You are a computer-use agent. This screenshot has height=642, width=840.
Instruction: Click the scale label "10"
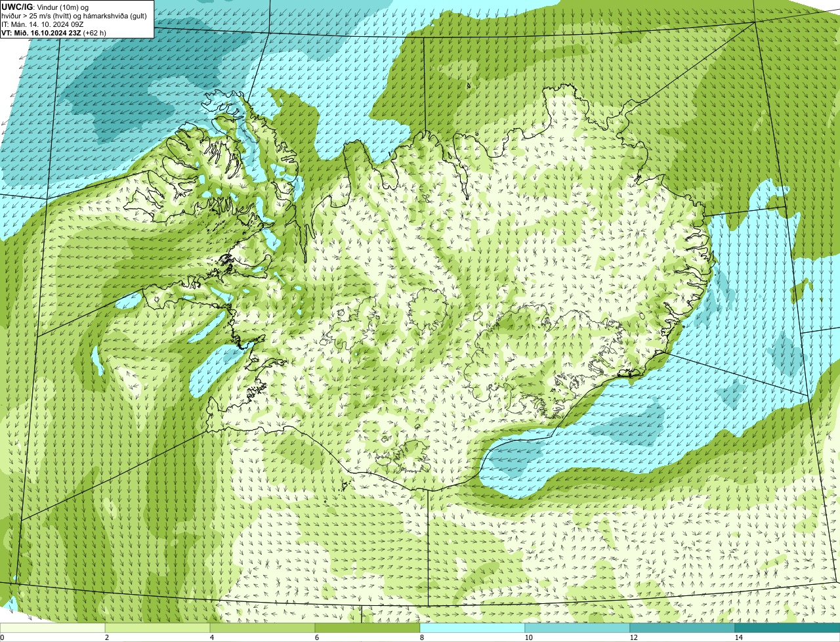pyautogui.click(x=528, y=637)
